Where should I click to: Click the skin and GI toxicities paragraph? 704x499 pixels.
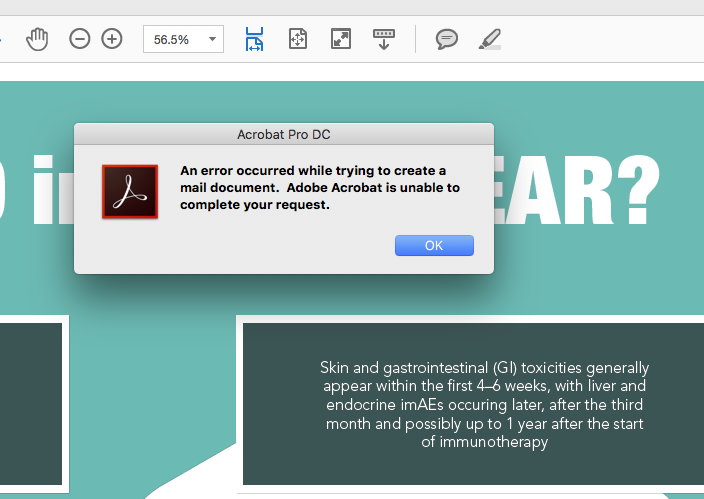click(484, 405)
